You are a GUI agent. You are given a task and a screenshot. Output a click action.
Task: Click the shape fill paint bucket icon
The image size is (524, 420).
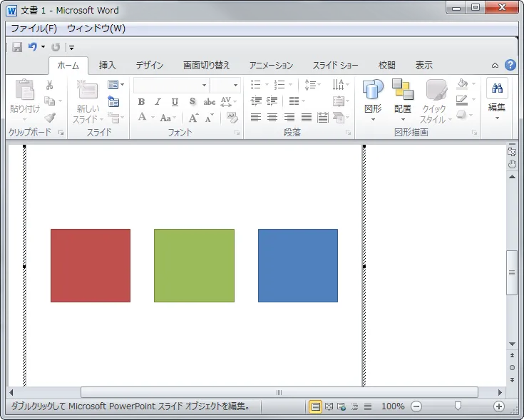462,85
